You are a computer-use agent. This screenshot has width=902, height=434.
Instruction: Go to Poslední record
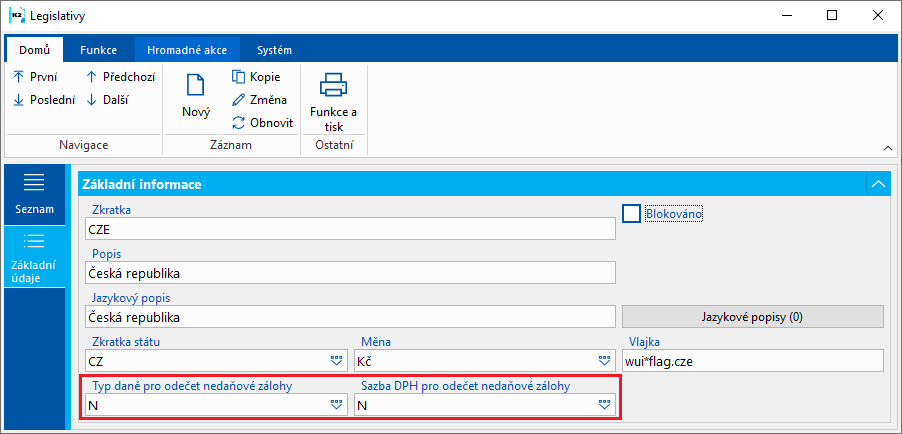click(x=19, y=99)
